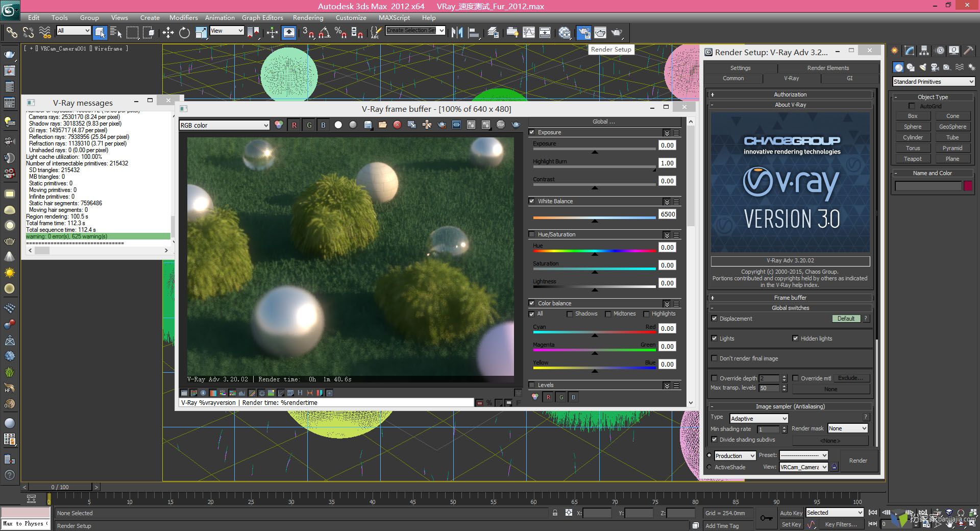Disable the White Balance checkbox
Screen dimensions: 980x531
click(x=531, y=201)
